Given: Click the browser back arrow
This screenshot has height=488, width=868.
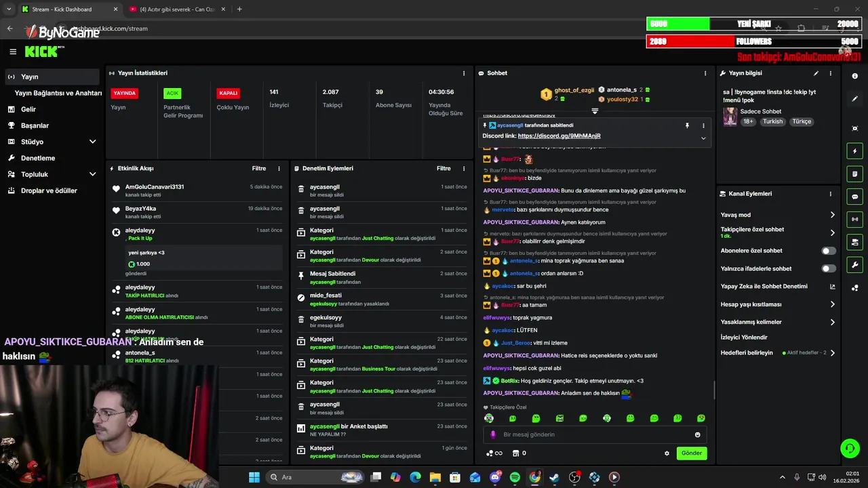Looking at the screenshot, I should [x=9, y=28].
